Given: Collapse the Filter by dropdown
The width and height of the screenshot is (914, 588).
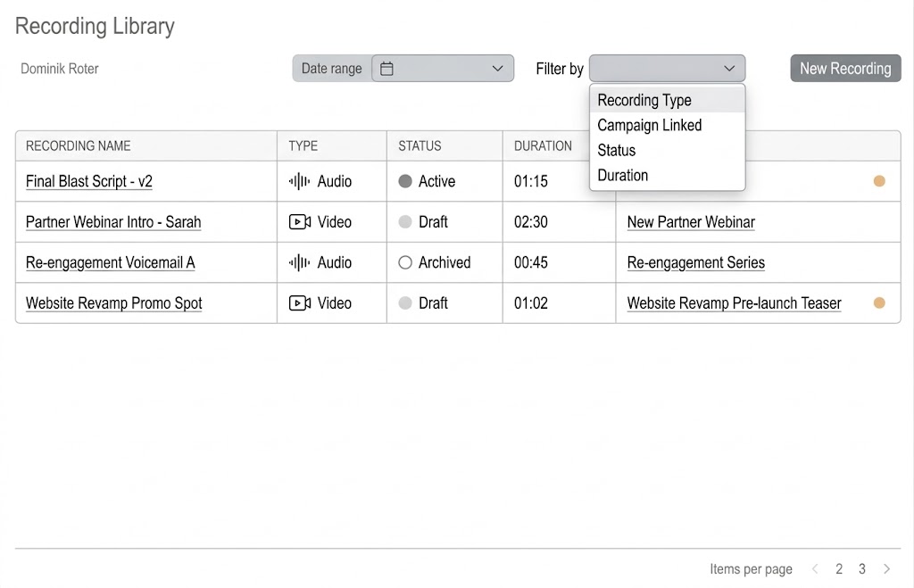Looking at the screenshot, I should [x=667, y=69].
